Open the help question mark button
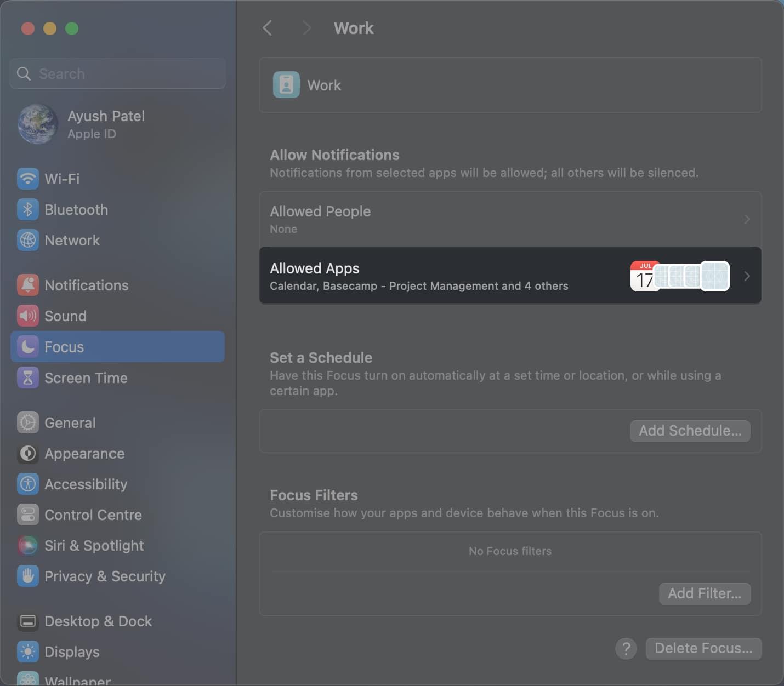The height and width of the screenshot is (686, 784). pos(626,648)
